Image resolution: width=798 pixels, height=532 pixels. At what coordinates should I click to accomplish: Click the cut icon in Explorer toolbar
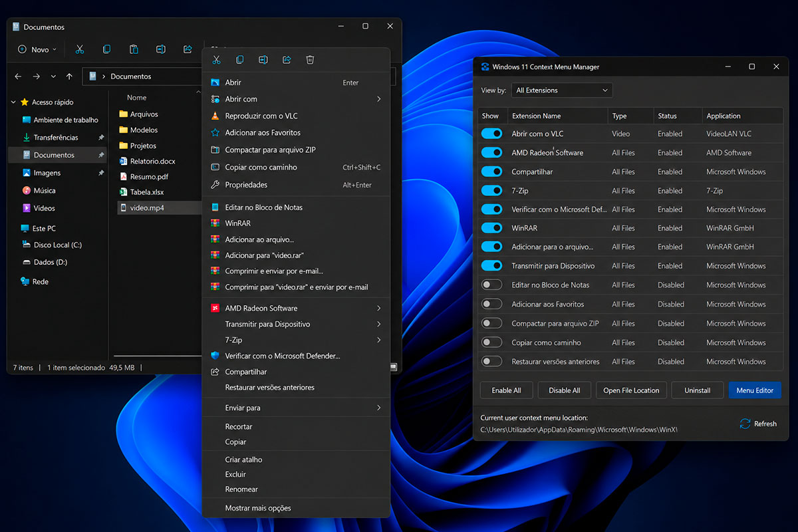point(80,49)
